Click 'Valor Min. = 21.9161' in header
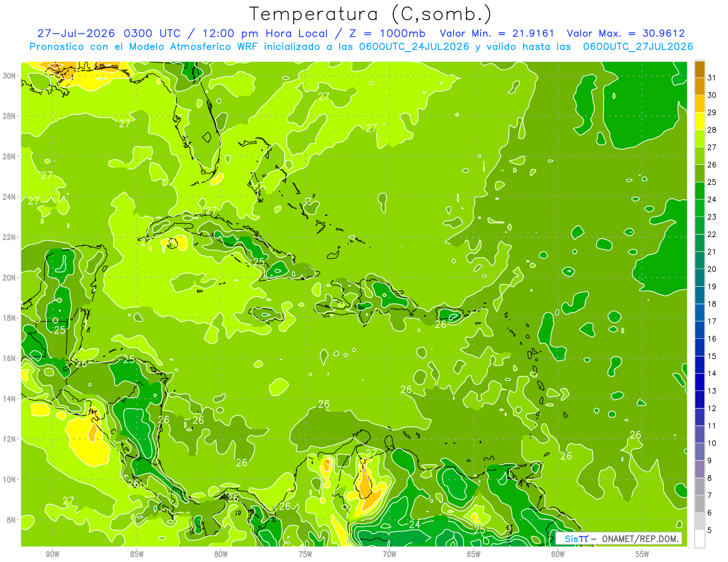This screenshot has width=728, height=562. 498,33
